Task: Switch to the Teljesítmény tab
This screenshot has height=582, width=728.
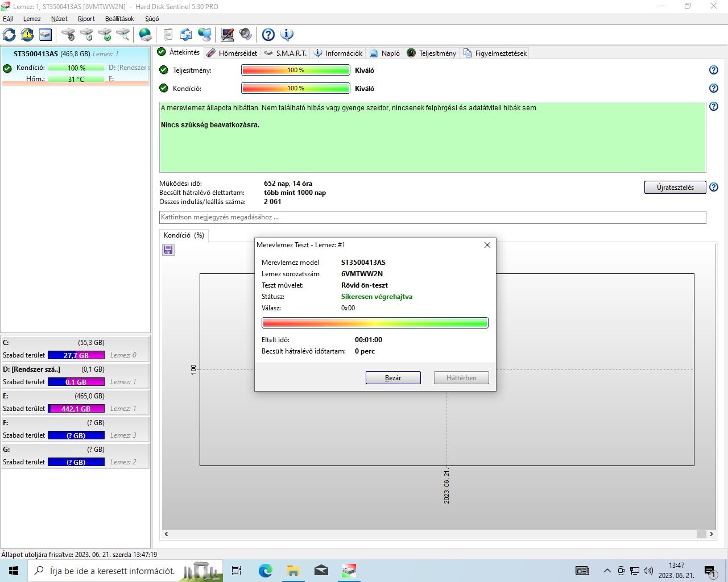Action: pyautogui.click(x=432, y=53)
